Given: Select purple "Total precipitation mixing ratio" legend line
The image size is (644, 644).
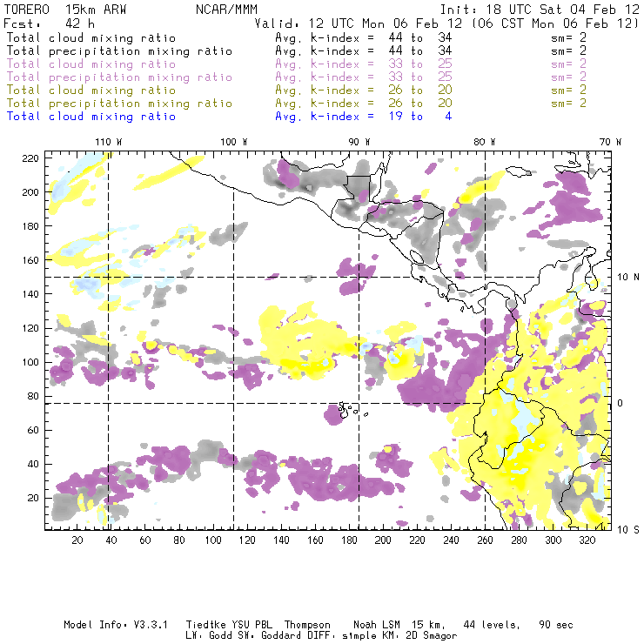Looking at the screenshot, I should 119,77.
